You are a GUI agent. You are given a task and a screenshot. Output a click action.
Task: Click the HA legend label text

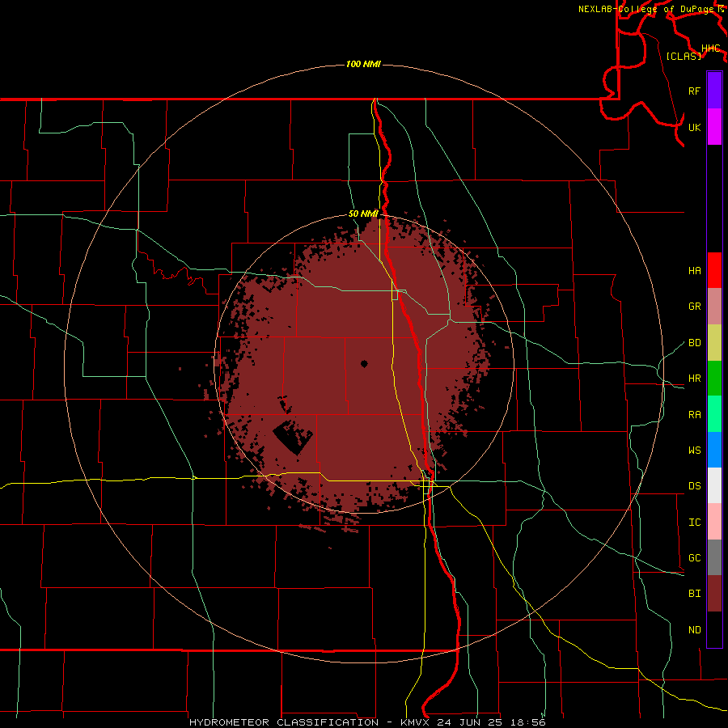[695, 271]
